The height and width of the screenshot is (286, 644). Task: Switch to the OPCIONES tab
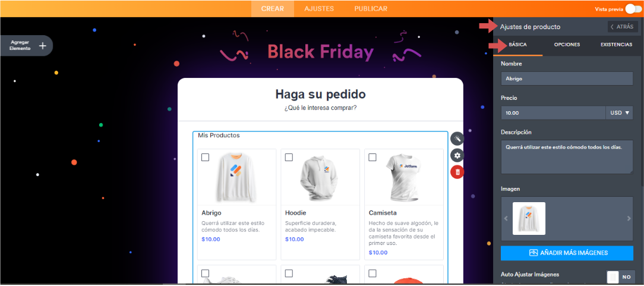pyautogui.click(x=567, y=45)
